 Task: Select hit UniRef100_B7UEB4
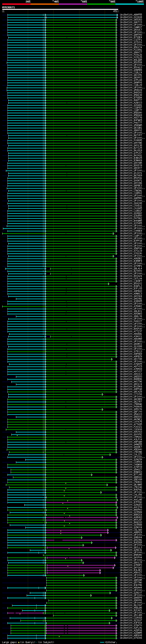point(131,98)
